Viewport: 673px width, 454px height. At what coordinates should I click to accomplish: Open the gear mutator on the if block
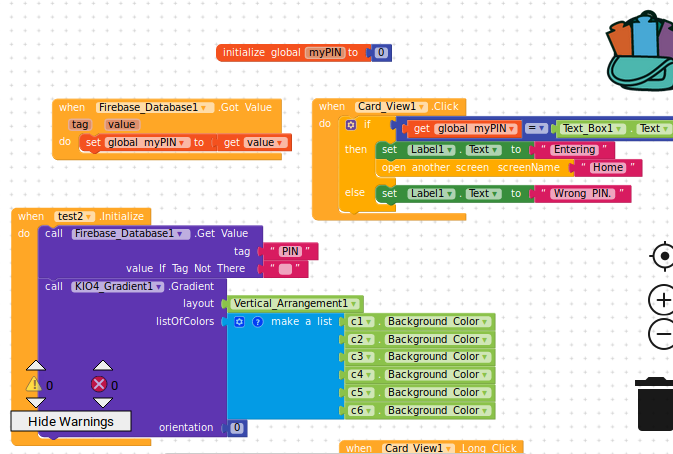click(350, 125)
